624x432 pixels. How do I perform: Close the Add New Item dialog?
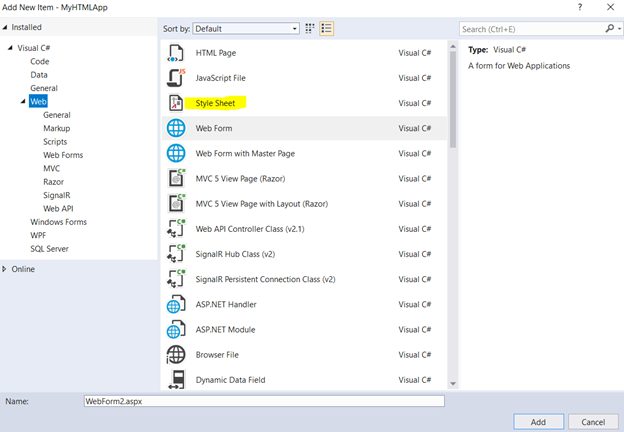coord(610,7)
